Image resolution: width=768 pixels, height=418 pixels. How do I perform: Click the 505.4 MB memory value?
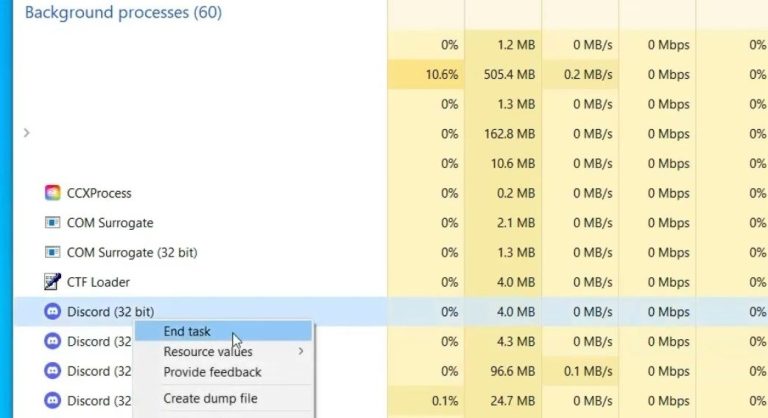coord(509,74)
